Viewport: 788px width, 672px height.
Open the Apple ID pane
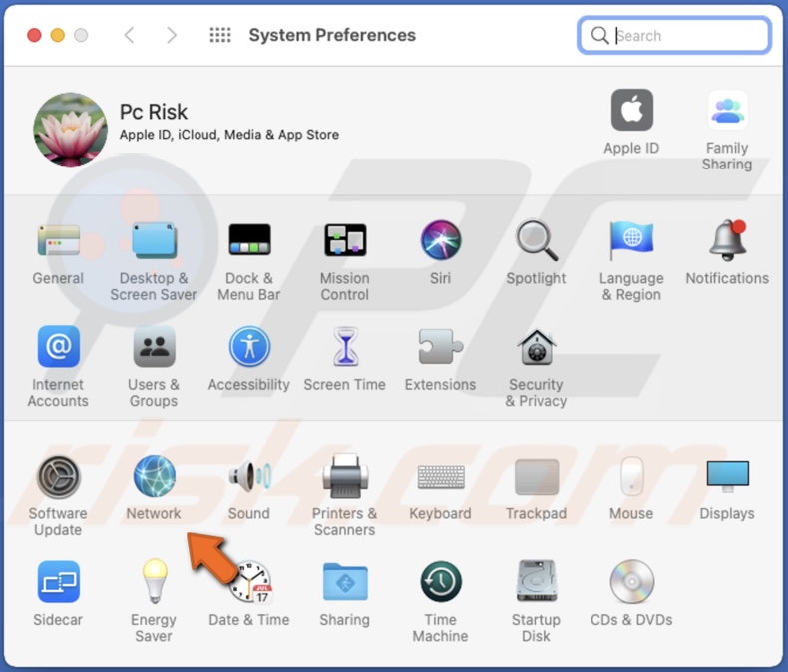632,110
